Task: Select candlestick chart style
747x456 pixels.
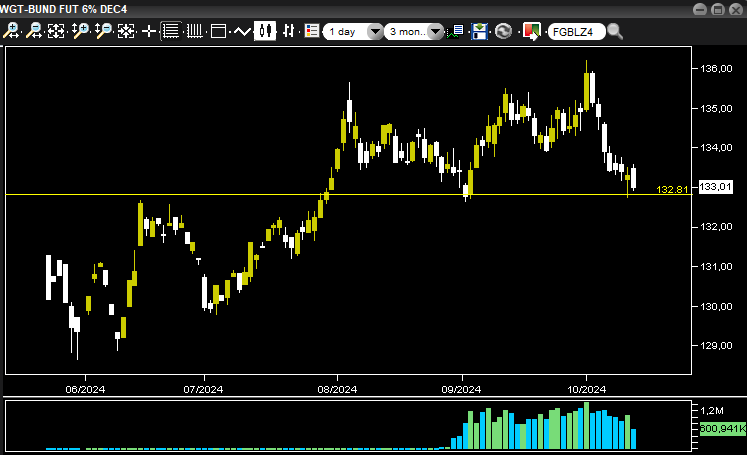Action: click(x=265, y=31)
